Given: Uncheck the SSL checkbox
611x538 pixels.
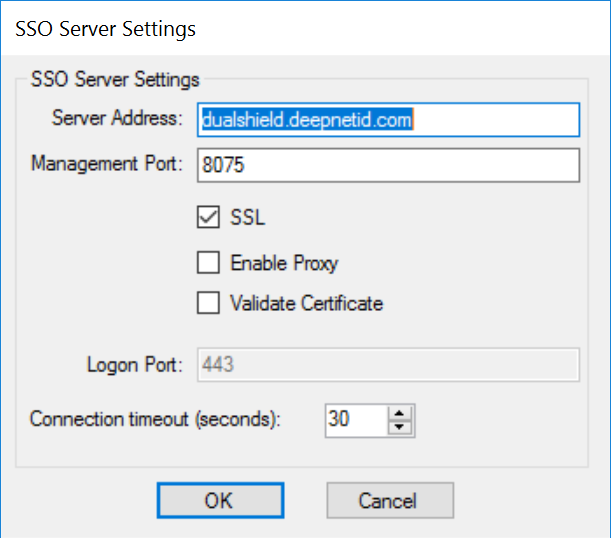Looking at the screenshot, I should click(x=208, y=217).
